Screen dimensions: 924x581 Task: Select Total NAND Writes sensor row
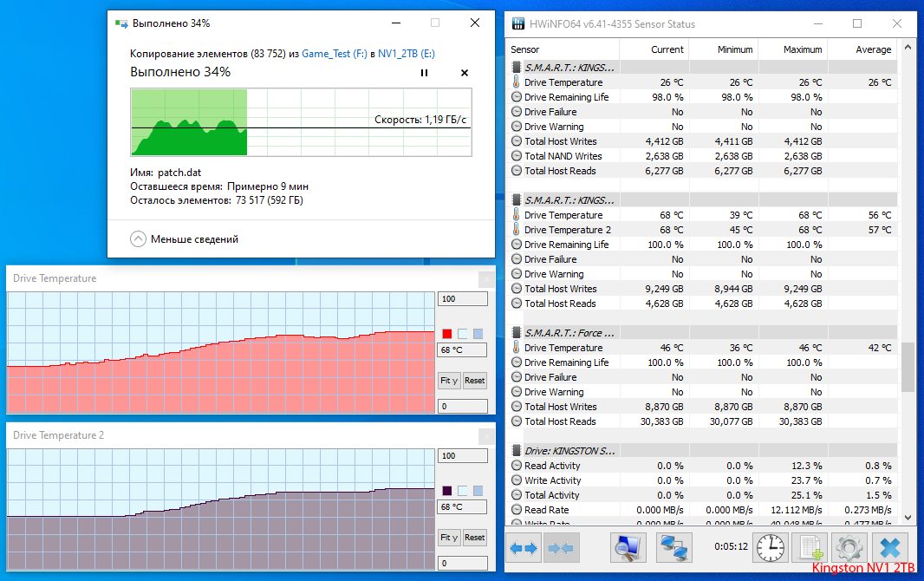point(702,156)
